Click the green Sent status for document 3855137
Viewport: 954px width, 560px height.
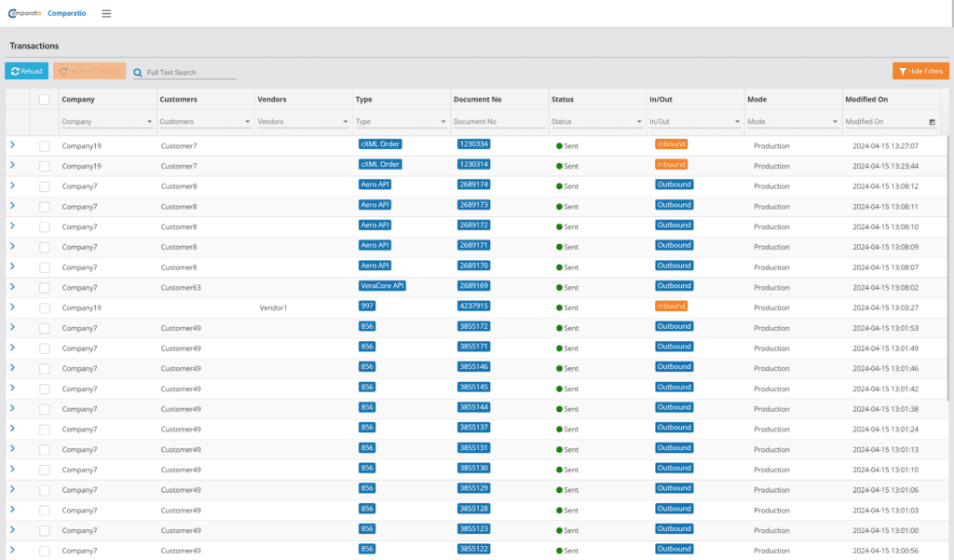coord(567,430)
